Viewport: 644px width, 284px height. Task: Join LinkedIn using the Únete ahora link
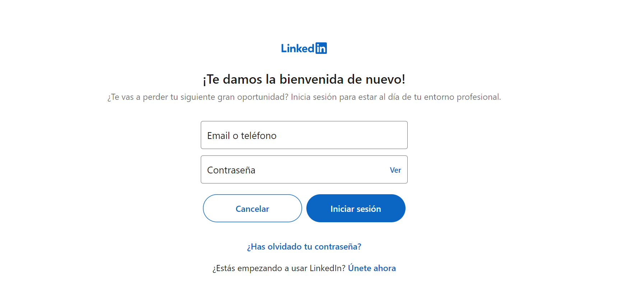pos(372,268)
